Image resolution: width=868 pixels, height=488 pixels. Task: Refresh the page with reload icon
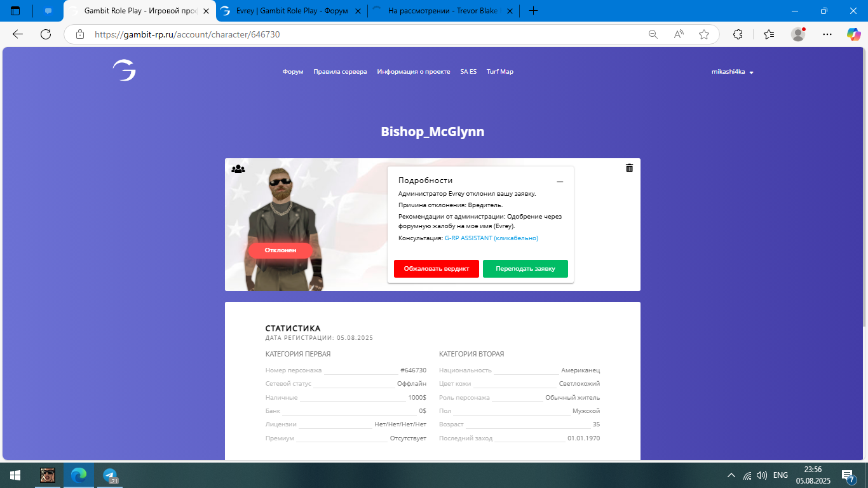[45, 34]
